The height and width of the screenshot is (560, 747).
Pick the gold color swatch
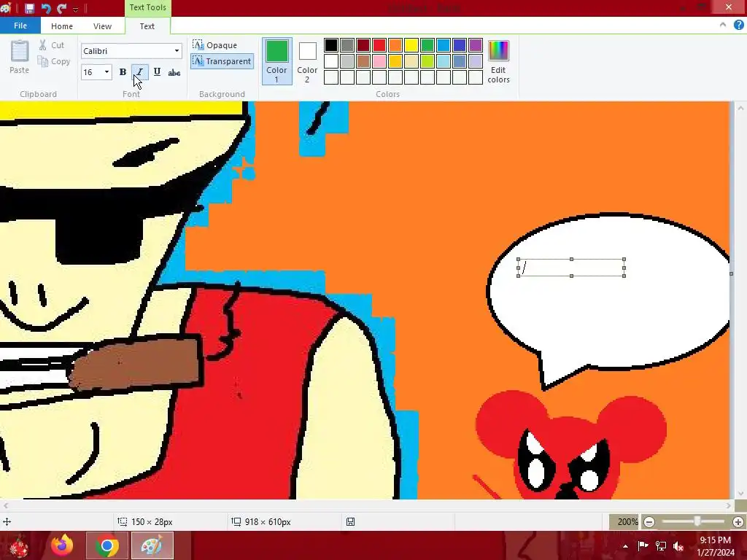[395, 61]
